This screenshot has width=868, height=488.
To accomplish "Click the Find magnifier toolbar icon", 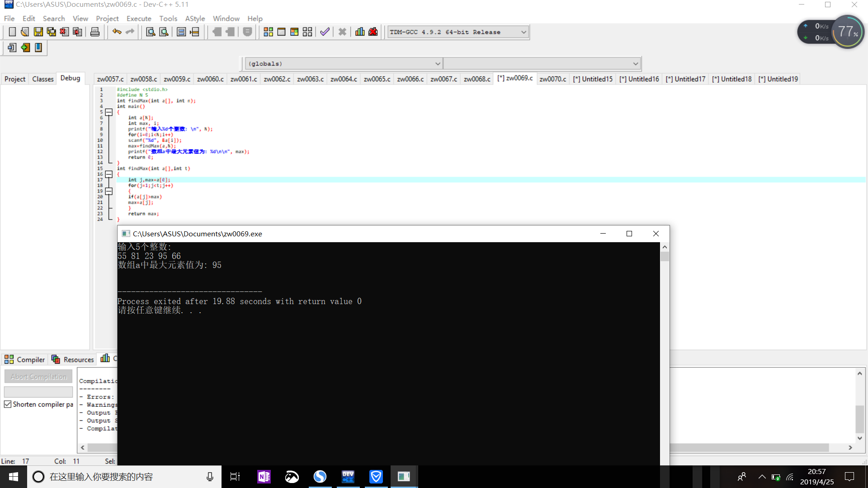I will (x=151, y=32).
